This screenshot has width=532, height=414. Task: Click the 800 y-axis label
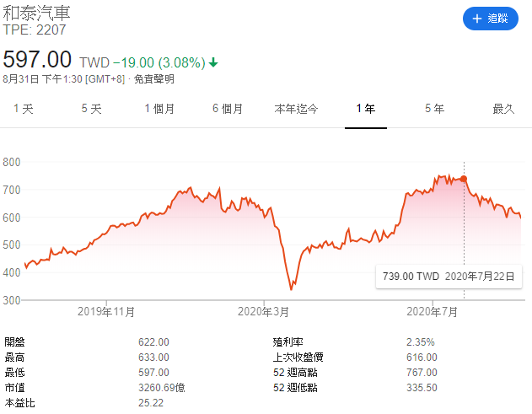[x=12, y=162]
